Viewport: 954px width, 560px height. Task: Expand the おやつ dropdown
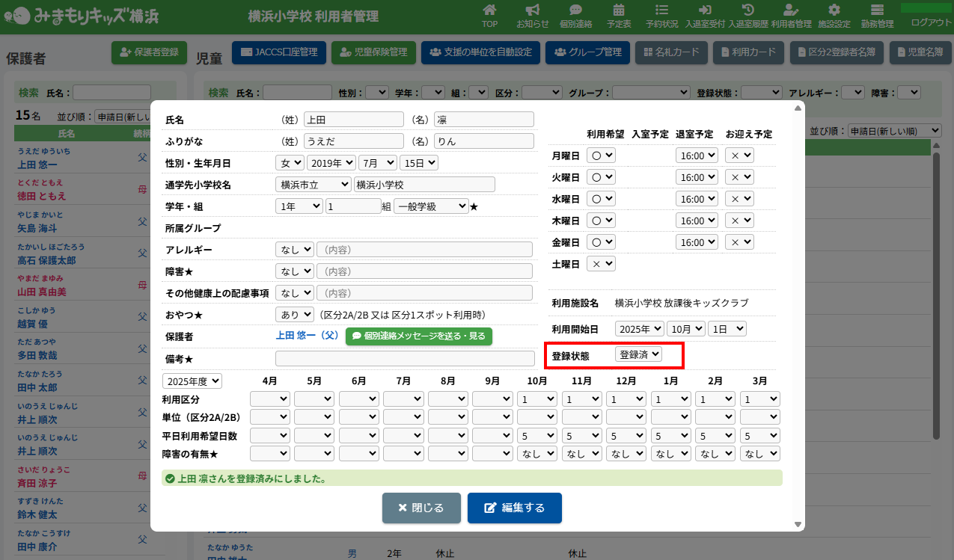[294, 315]
